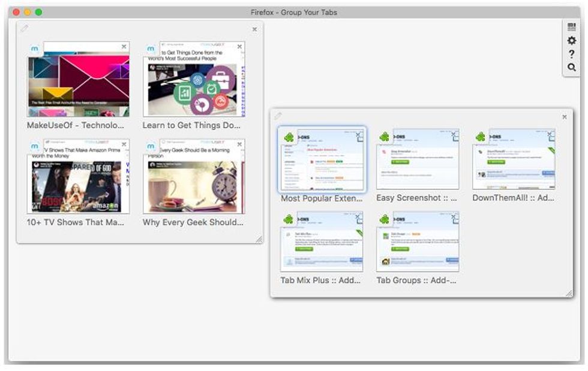Screen dimensions: 588x371
Task: Click the magnifying glass search icon
Action: 571,68
